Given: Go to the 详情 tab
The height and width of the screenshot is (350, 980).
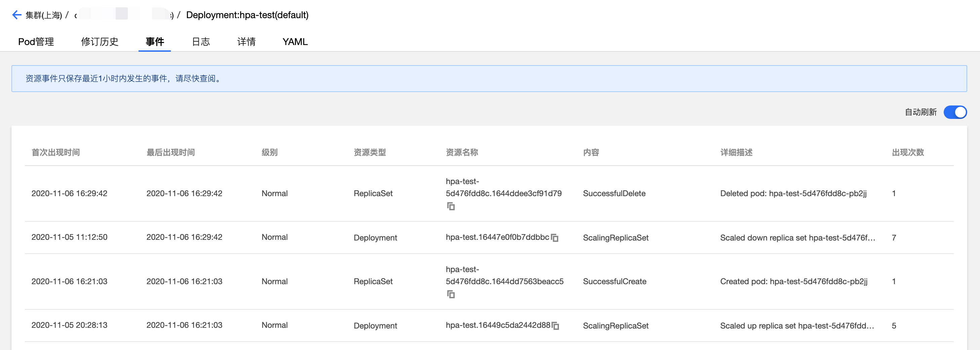Looking at the screenshot, I should [x=246, y=41].
